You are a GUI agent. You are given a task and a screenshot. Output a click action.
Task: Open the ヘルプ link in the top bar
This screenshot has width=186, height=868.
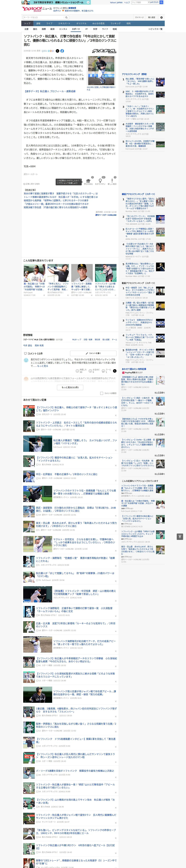(x=127, y=2)
